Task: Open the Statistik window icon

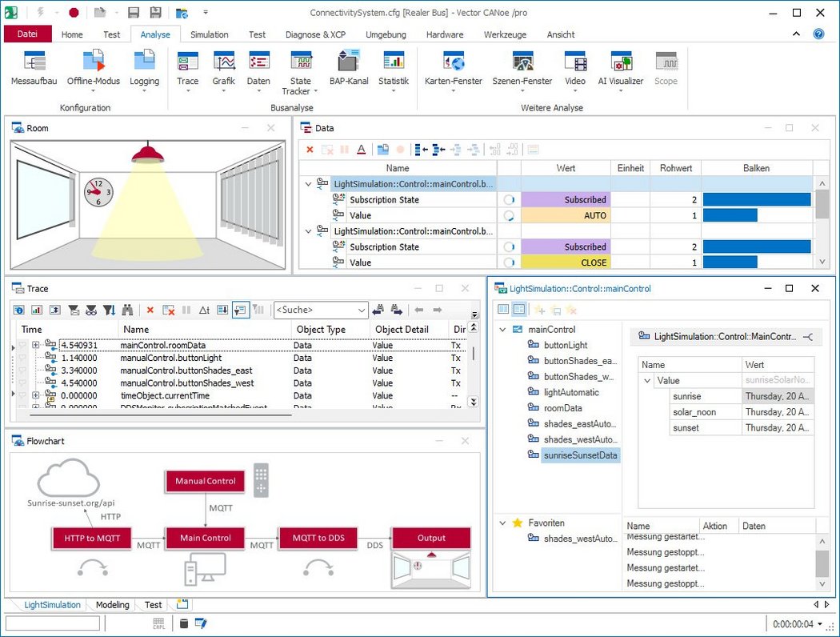Action: coord(394,70)
